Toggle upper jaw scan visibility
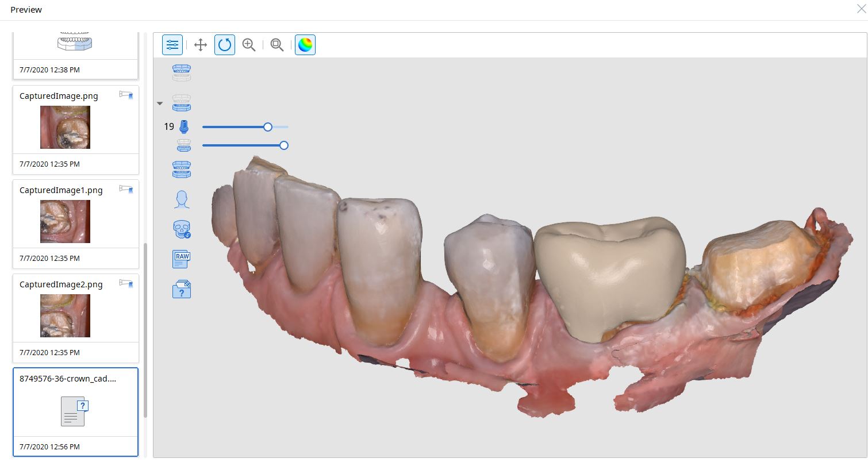 (x=182, y=73)
